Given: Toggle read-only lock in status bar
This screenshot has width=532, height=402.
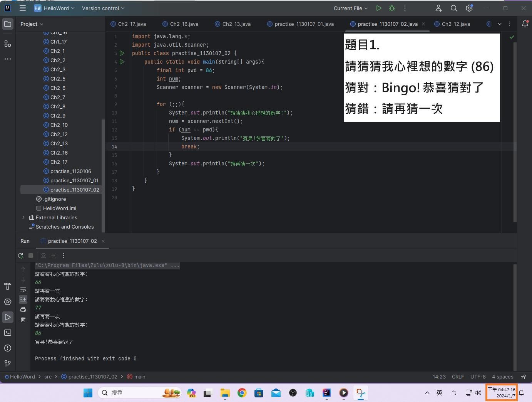Looking at the screenshot, I should [524, 377].
